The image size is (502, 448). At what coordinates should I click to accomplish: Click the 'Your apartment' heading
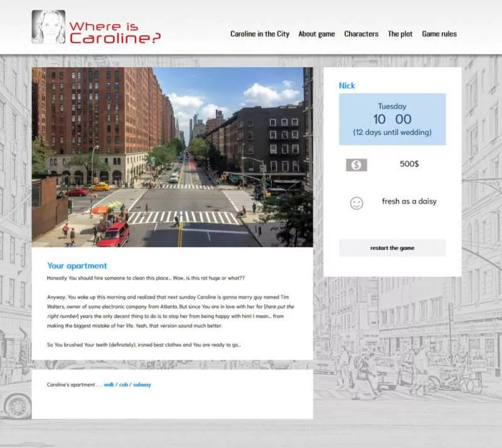click(77, 265)
